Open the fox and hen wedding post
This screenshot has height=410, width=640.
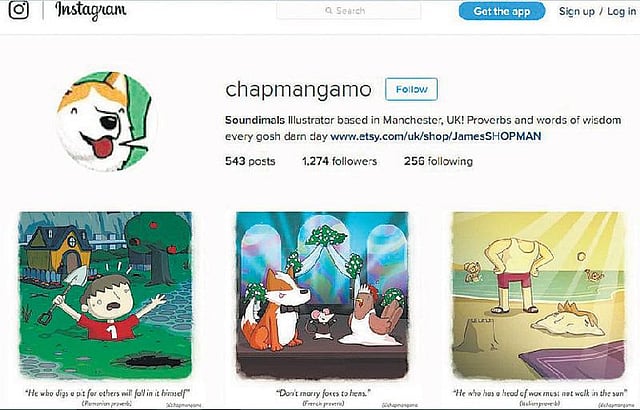coord(322,295)
